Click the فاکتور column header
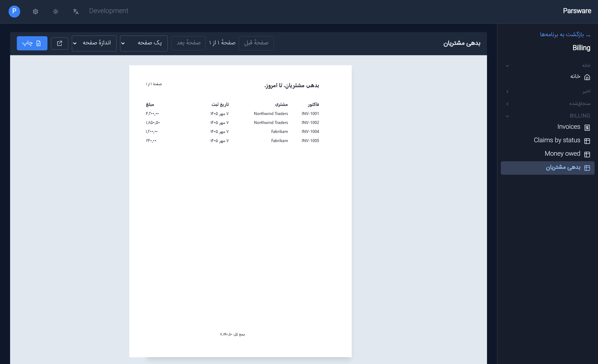 pyautogui.click(x=313, y=105)
